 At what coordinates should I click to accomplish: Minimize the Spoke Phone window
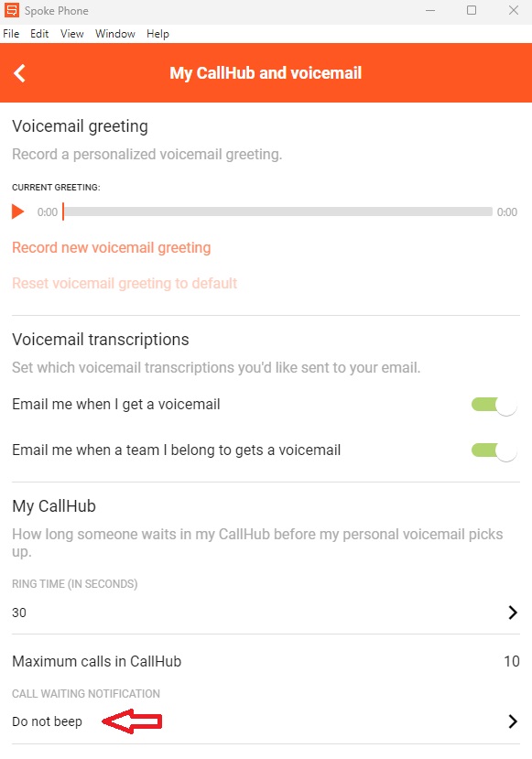click(429, 10)
